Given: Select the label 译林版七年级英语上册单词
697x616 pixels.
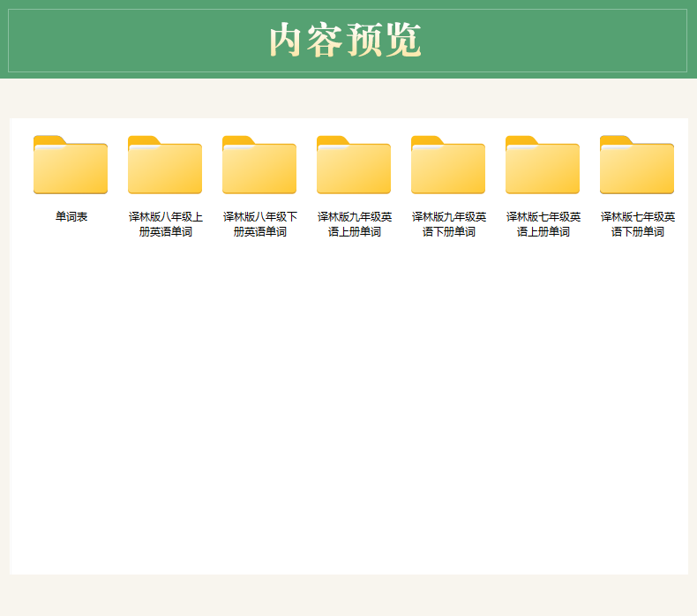Looking at the screenshot, I should tap(543, 224).
